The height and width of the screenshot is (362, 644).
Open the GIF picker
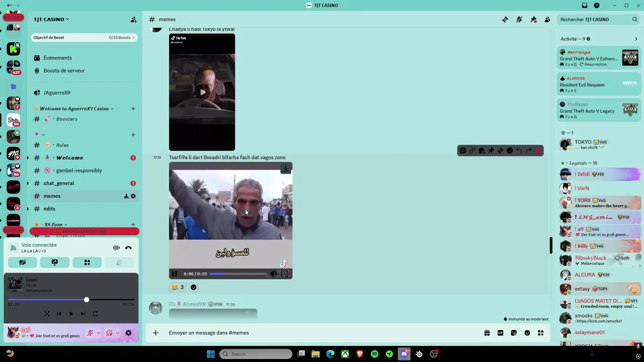[500, 333]
